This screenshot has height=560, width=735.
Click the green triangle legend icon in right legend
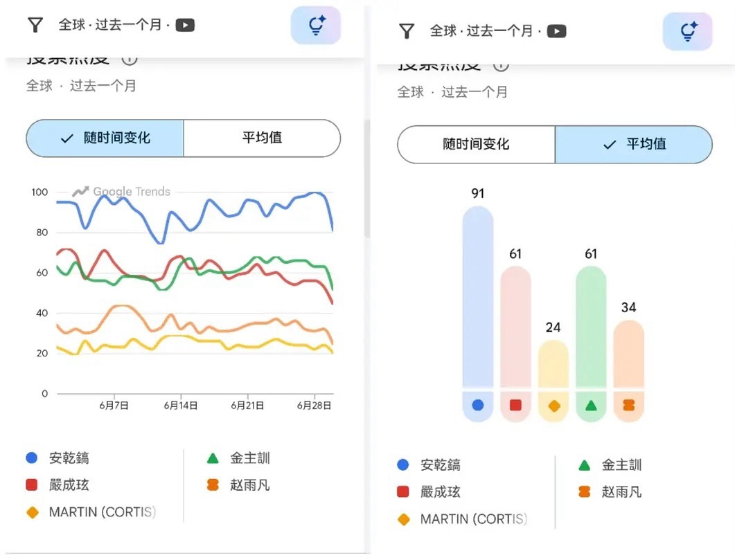pyautogui.click(x=584, y=465)
